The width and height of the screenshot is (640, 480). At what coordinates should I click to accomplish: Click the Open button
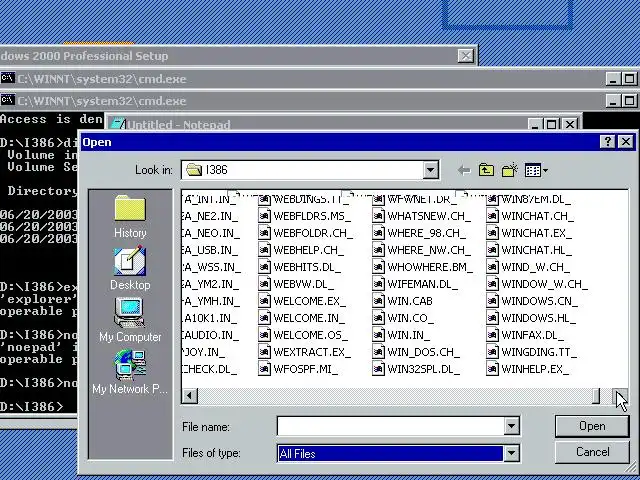pos(592,426)
